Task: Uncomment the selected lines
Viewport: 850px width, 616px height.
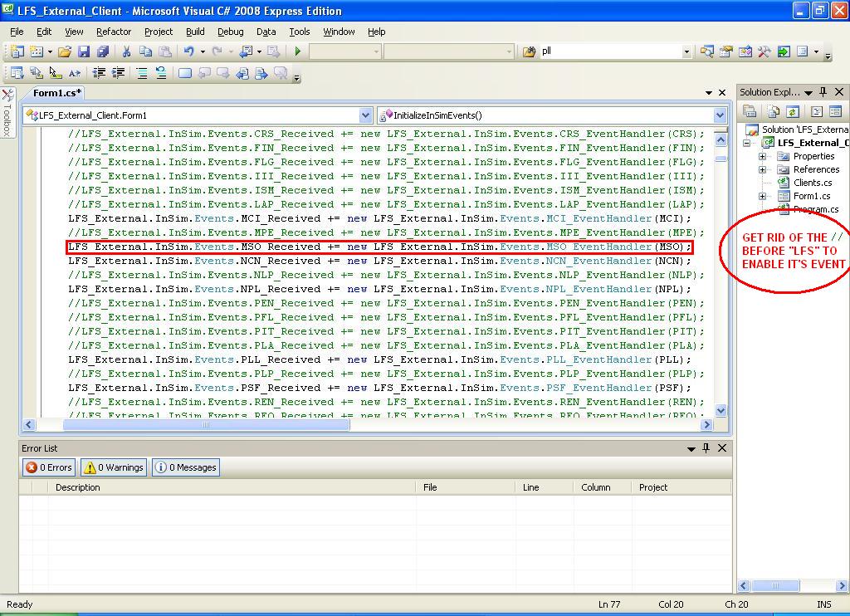Action: (x=161, y=73)
